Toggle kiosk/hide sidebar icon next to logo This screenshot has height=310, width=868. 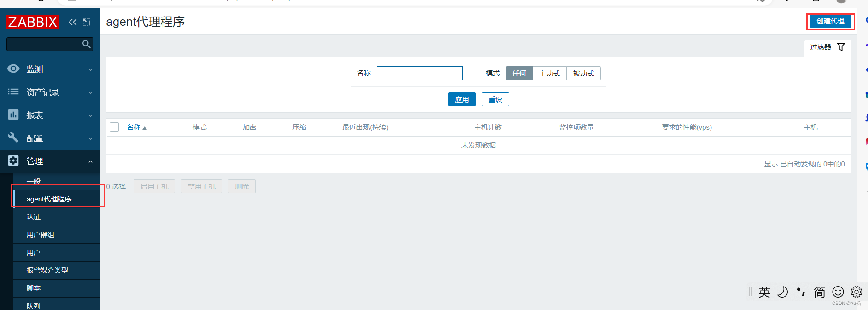(87, 22)
